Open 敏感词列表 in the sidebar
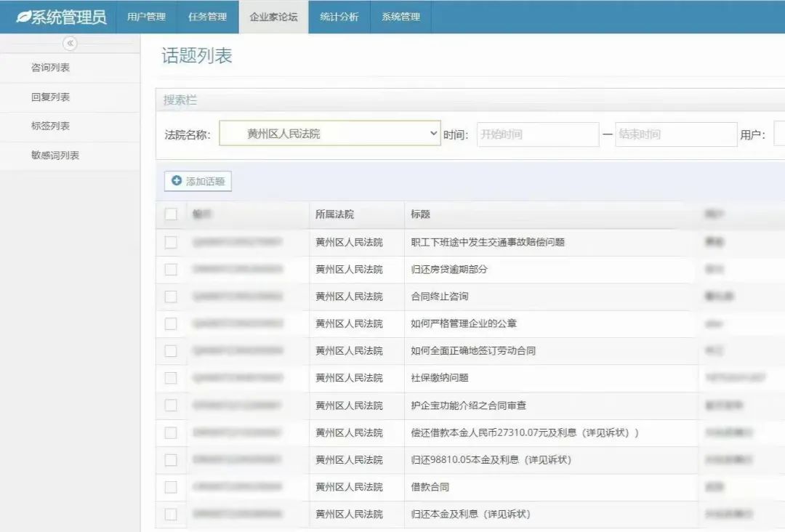This screenshot has width=785, height=532. click(x=70, y=155)
